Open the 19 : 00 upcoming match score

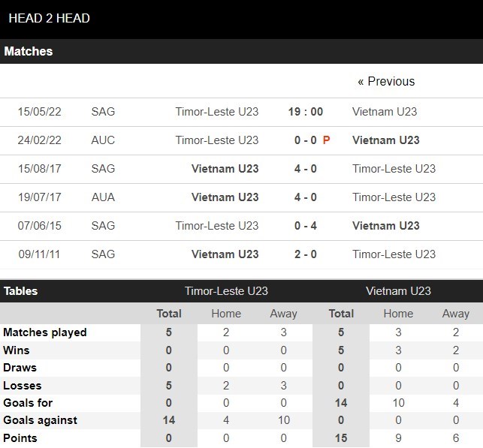click(x=306, y=112)
